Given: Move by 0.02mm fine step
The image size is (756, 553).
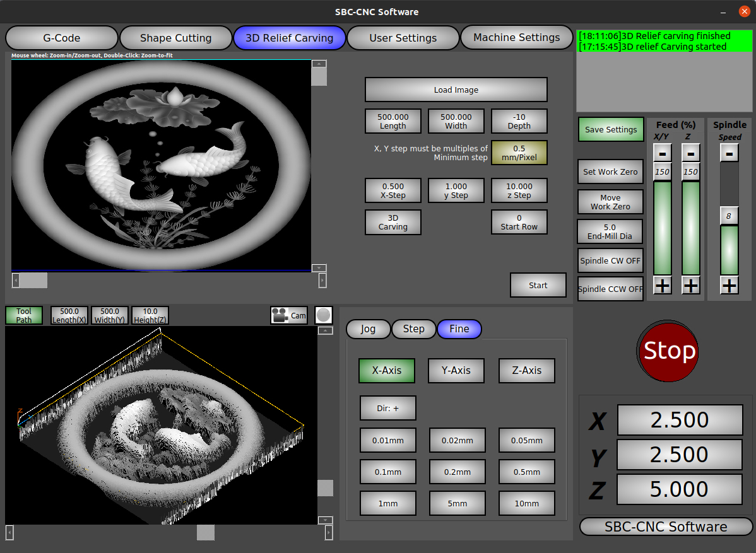Looking at the screenshot, I should click(458, 440).
